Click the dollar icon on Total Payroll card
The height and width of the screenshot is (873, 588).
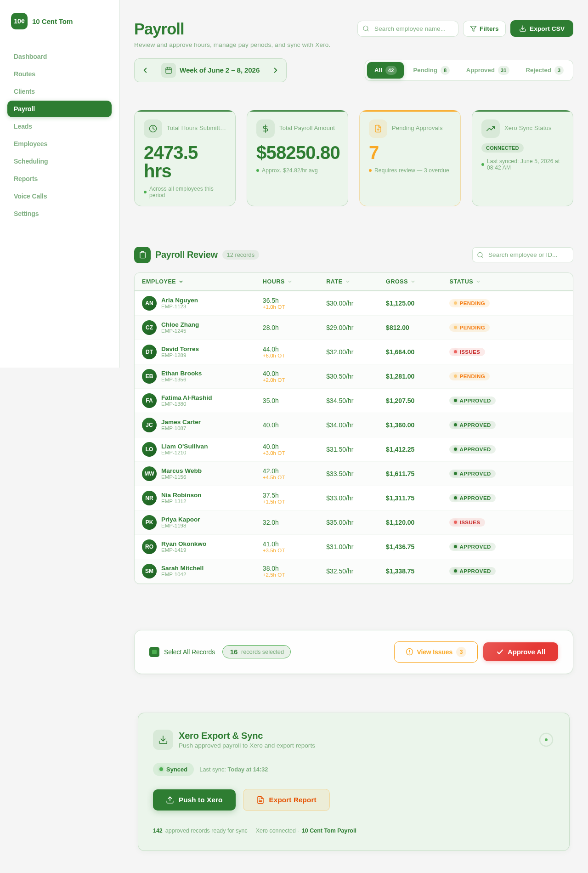(x=266, y=129)
